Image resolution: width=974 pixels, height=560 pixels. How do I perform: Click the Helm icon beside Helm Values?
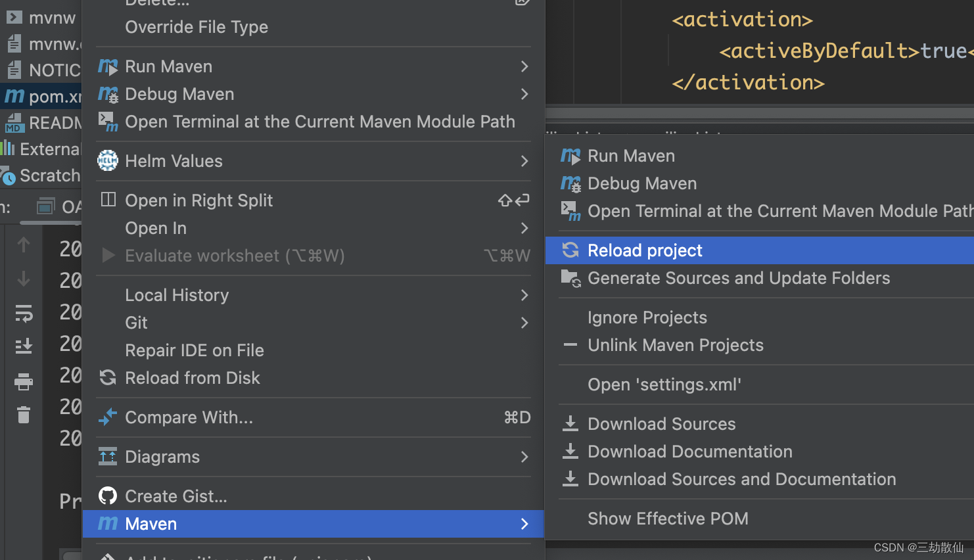[108, 161]
